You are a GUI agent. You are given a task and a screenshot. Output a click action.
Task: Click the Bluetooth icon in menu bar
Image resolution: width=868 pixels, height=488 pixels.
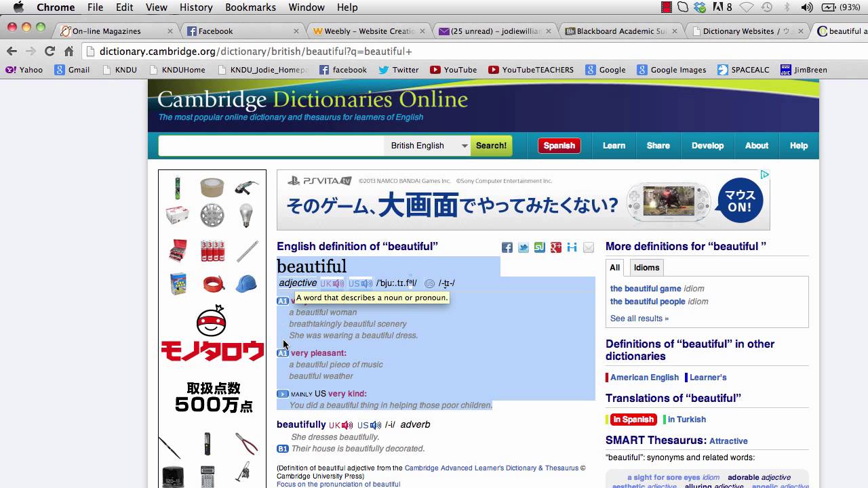pos(787,7)
